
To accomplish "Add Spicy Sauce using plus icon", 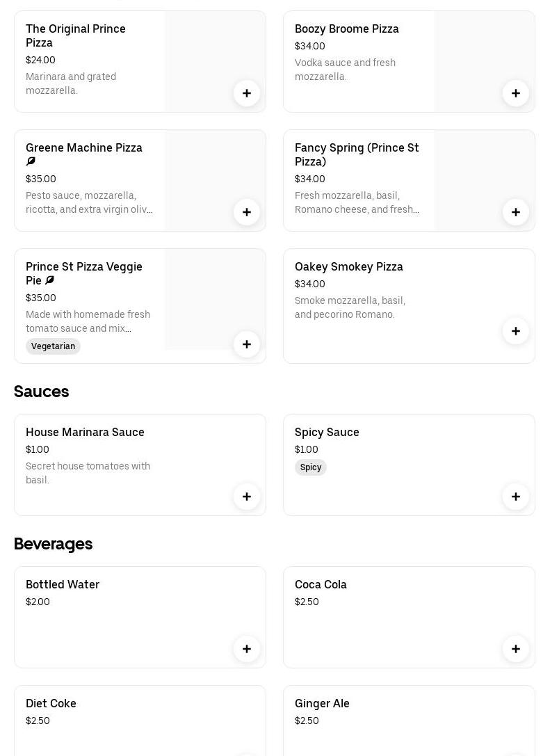I will [x=516, y=497].
